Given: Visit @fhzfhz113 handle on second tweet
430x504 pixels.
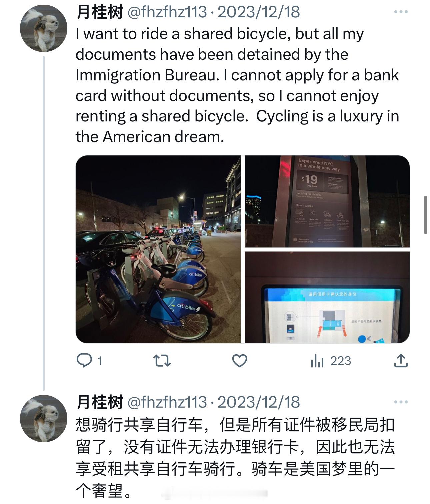Looking at the screenshot, I should pos(167,402).
